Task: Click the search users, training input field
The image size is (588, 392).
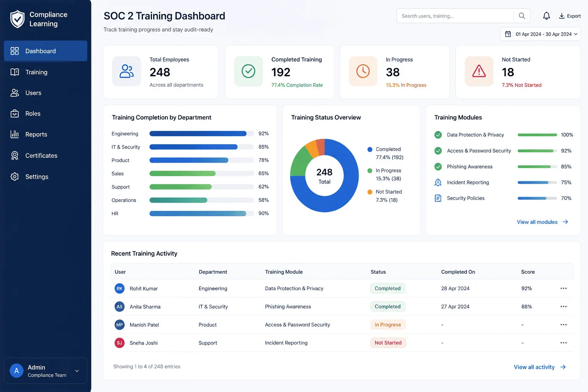Action: click(x=455, y=16)
